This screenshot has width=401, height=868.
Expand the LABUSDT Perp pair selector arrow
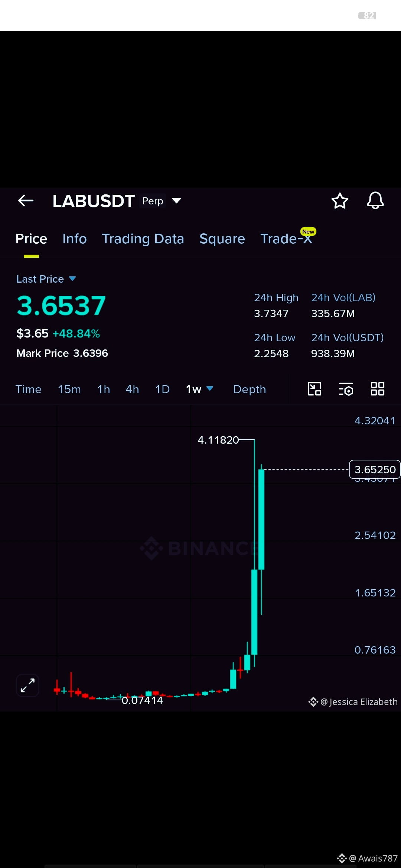(177, 201)
